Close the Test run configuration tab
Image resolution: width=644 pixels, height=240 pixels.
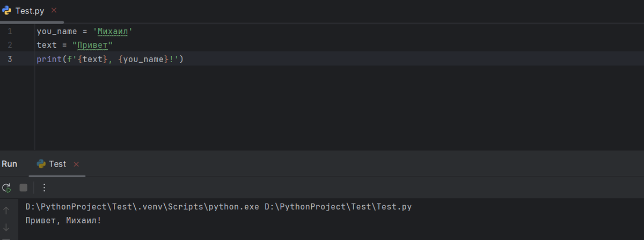coord(76,164)
